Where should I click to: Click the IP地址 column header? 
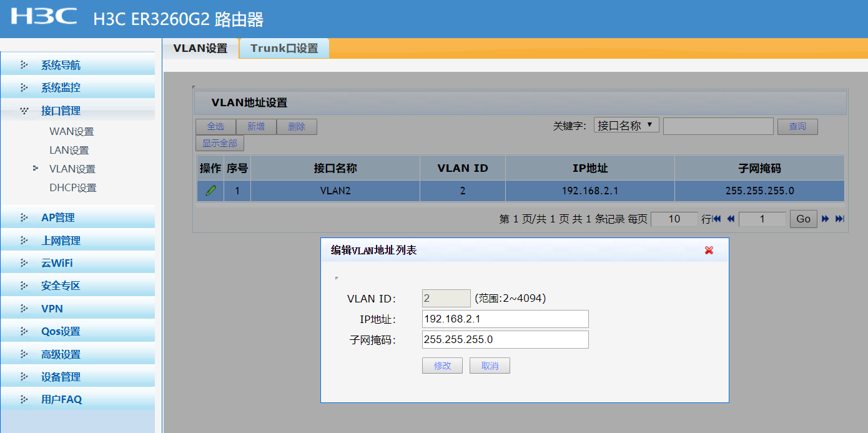pos(590,168)
